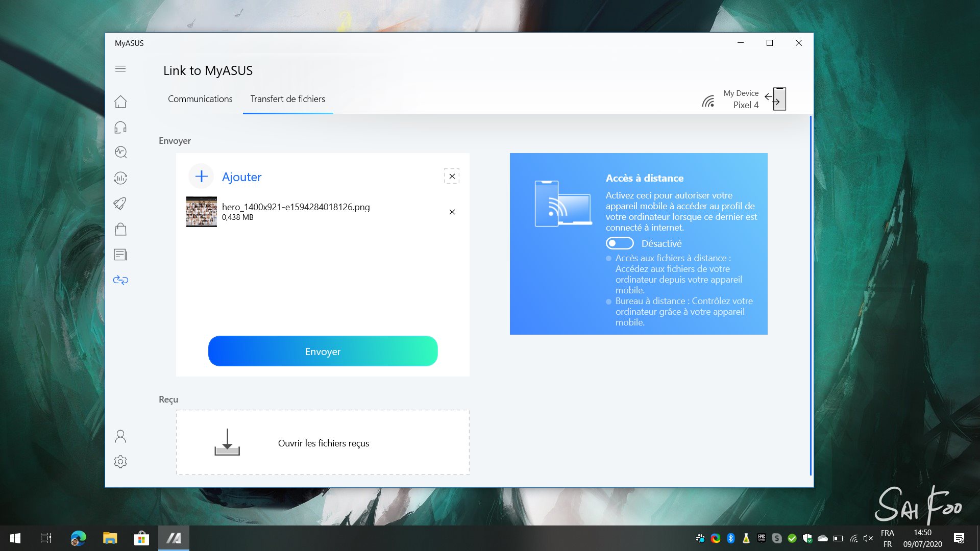This screenshot has height=551, width=980.
Task: Select the Link to MyASUS sidebar icon
Action: (120, 280)
